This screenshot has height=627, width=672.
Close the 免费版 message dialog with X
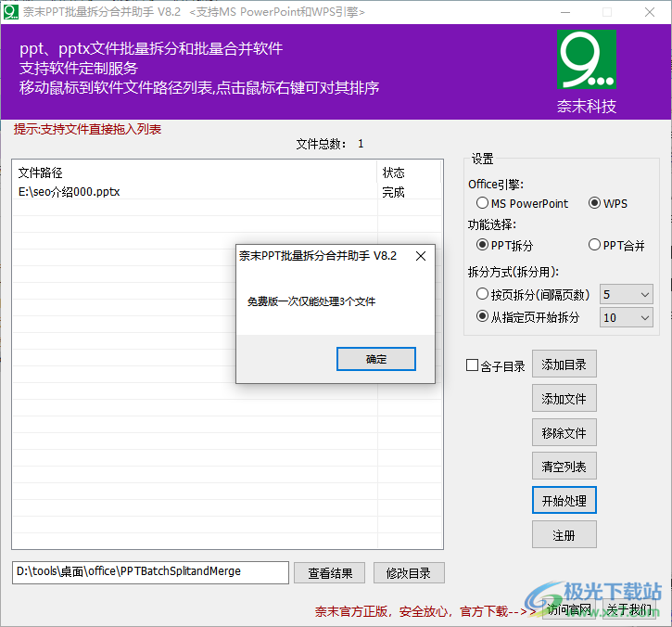(x=421, y=256)
